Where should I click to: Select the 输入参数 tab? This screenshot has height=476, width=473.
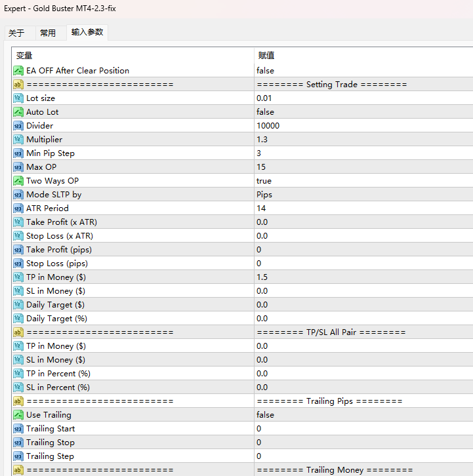pyautogui.click(x=87, y=32)
